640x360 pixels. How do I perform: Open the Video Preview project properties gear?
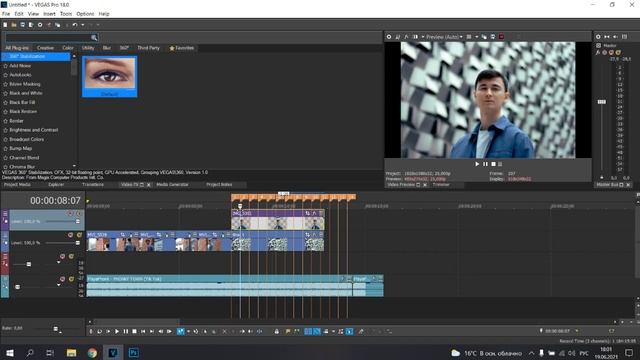click(389, 37)
